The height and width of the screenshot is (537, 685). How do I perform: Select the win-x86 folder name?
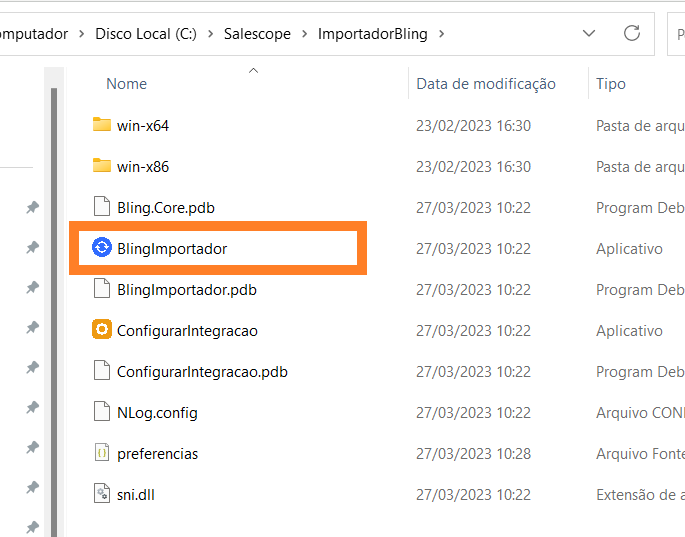(143, 167)
